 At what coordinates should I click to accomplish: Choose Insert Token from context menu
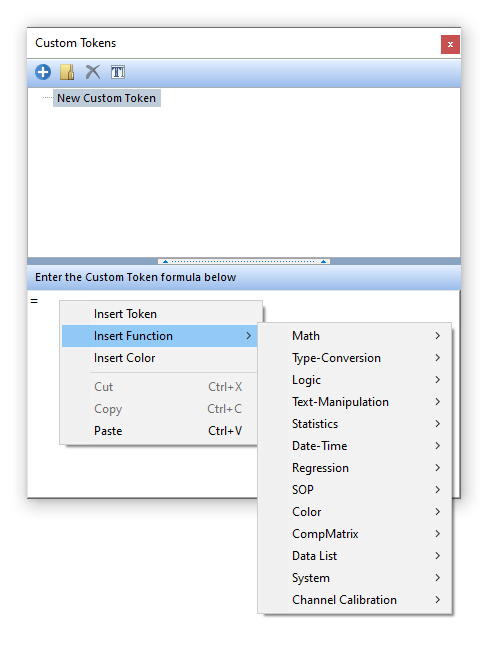pos(161,314)
